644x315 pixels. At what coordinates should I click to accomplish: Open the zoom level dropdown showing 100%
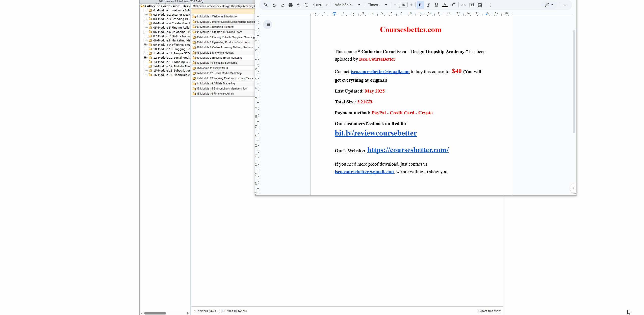click(320, 5)
